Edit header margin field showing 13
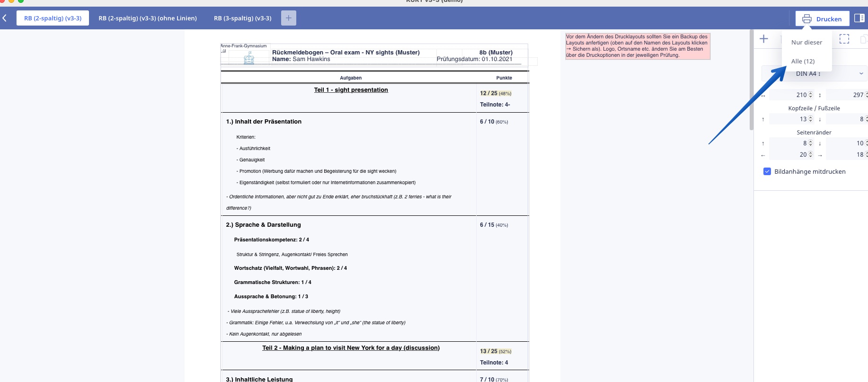868x382 pixels. click(x=791, y=119)
